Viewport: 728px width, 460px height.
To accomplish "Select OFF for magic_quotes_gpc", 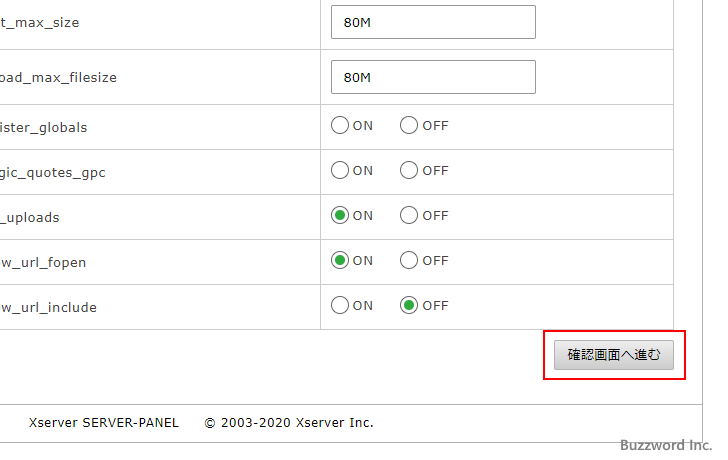I will (x=409, y=171).
